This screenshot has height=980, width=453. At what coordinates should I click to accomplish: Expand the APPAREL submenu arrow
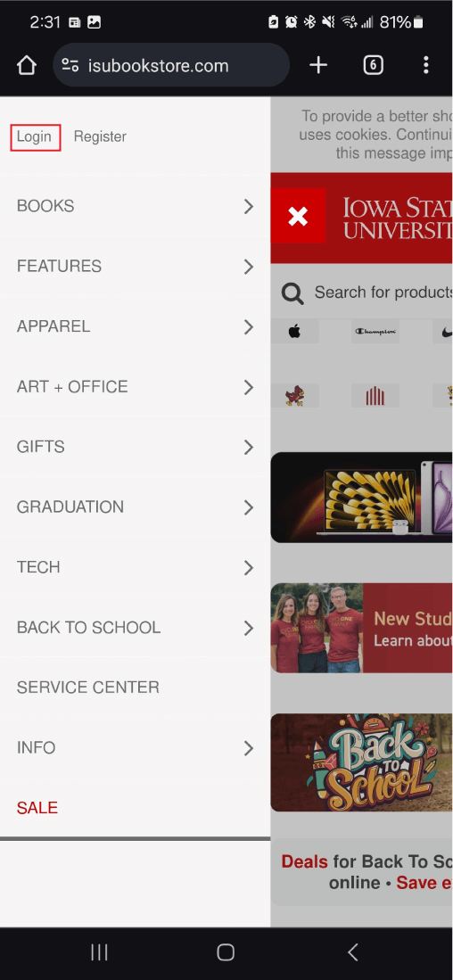click(x=249, y=327)
